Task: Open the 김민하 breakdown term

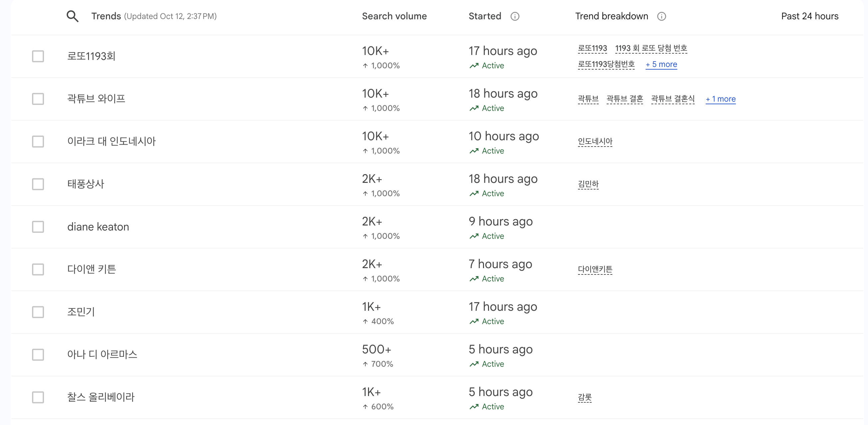Action: pyautogui.click(x=588, y=184)
